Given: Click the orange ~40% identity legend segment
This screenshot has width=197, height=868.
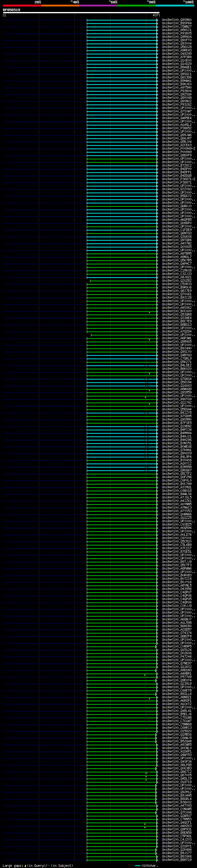Looking at the screenshot, I should pos(60,6).
